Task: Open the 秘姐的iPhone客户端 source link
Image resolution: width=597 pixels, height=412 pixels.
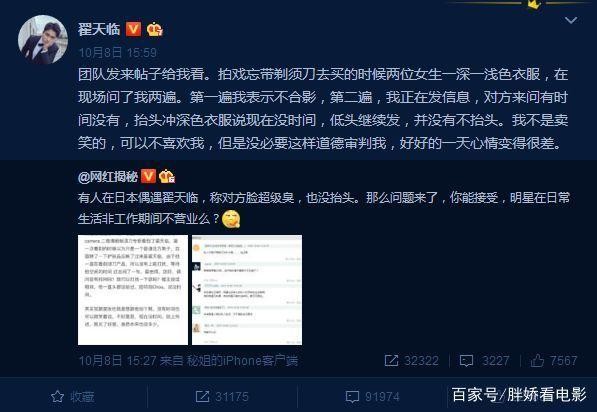Action: [242, 361]
